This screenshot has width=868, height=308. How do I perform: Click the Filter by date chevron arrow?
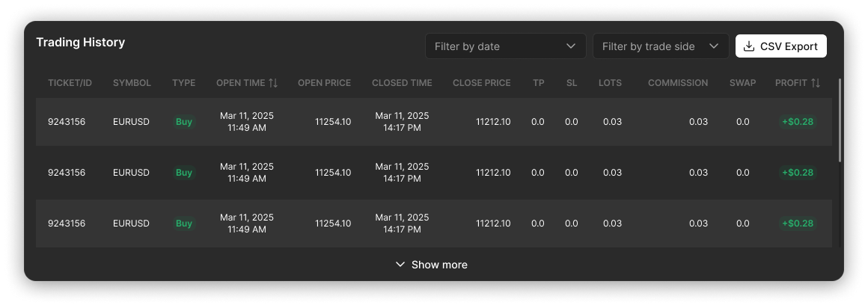[x=572, y=46]
